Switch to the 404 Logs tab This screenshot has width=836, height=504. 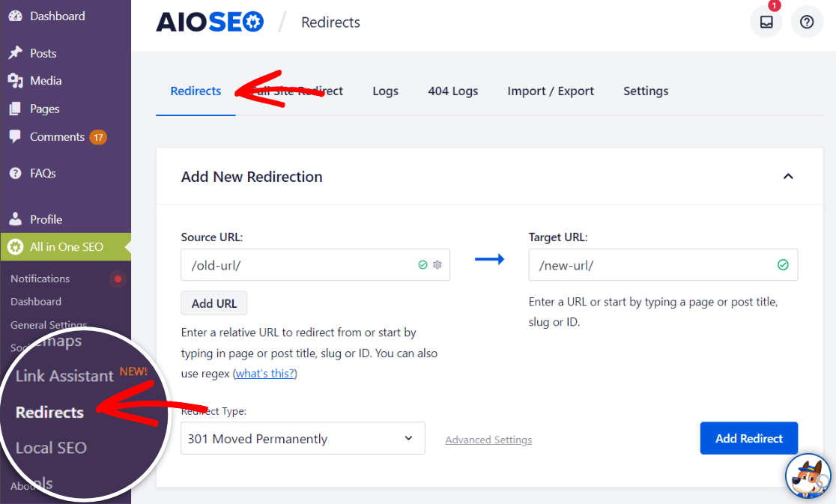452,91
